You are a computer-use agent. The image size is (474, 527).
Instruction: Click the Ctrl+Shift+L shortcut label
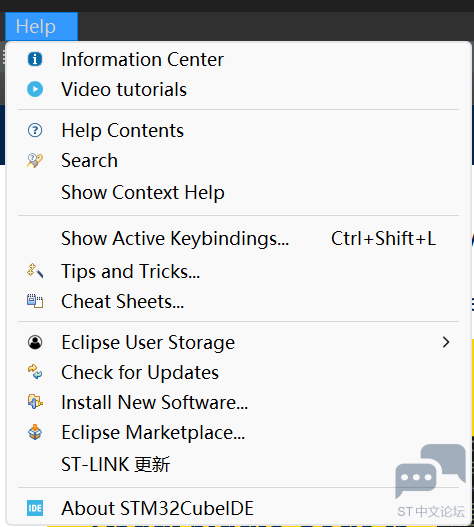coord(383,238)
